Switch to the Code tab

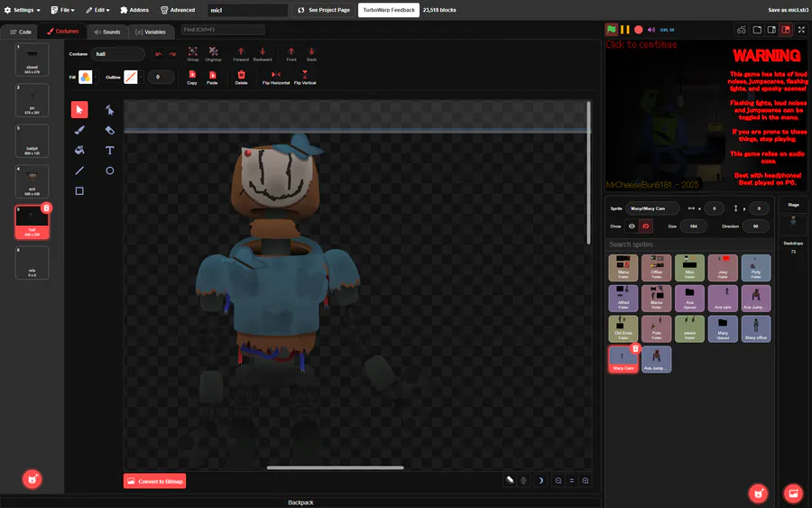point(21,32)
